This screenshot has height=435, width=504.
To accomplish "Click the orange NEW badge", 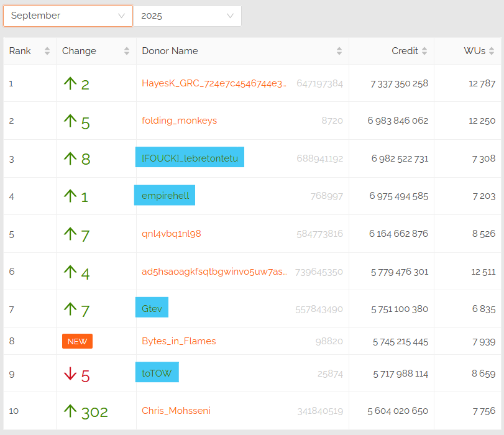I will [77, 341].
